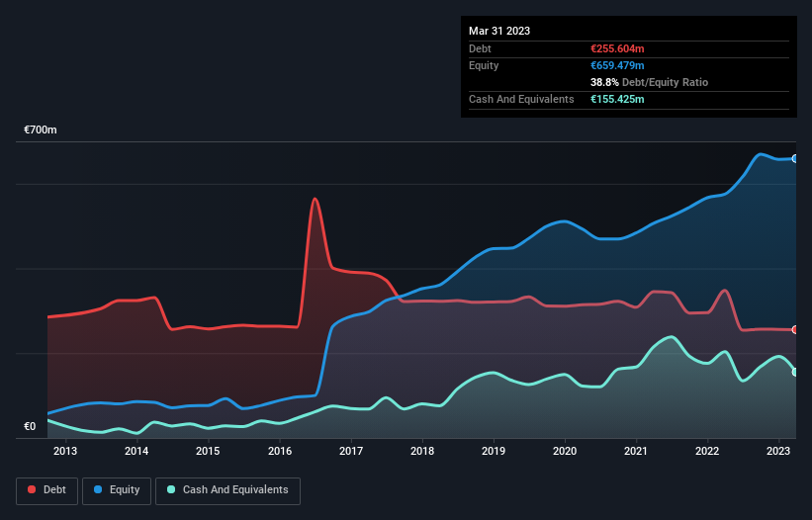Click the 2014 x-axis label
Image resolution: width=812 pixels, height=520 pixels.
pyautogui.click(x=136, y=451)
